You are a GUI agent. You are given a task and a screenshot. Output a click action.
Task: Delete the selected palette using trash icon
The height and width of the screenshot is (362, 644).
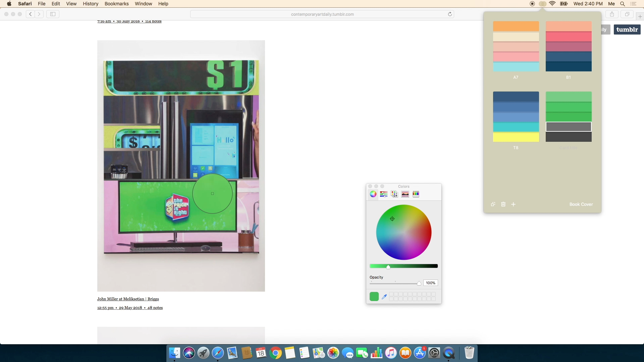pyautogui.click(x=503, y=204)
